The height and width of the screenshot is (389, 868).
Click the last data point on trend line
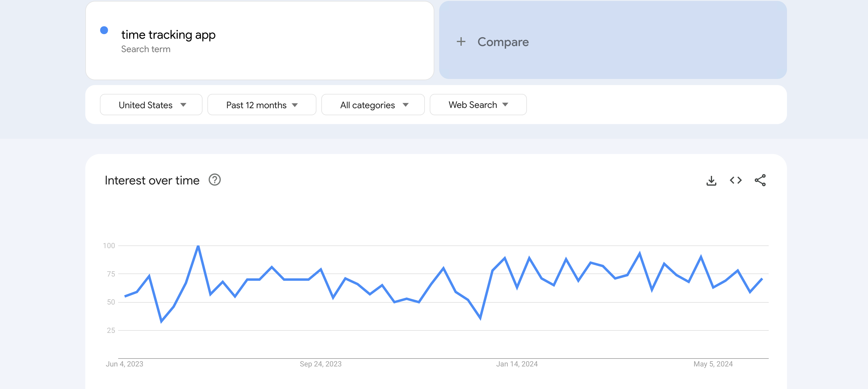click(x=762, y=279)
